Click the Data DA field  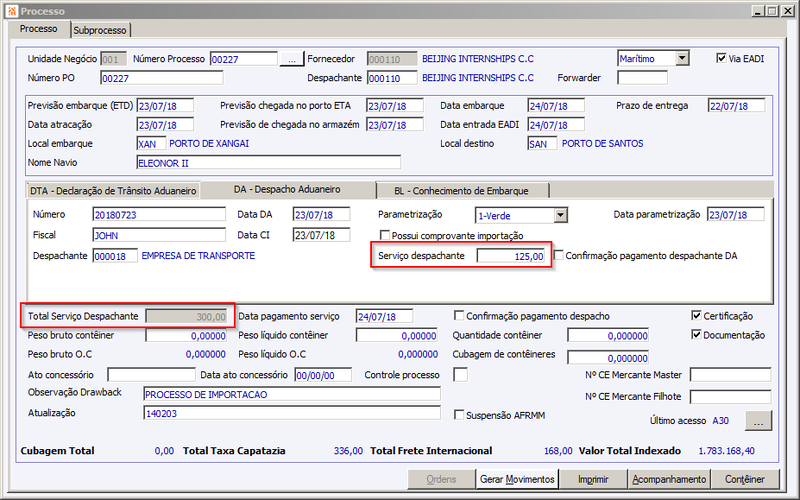tap(321, 215)
